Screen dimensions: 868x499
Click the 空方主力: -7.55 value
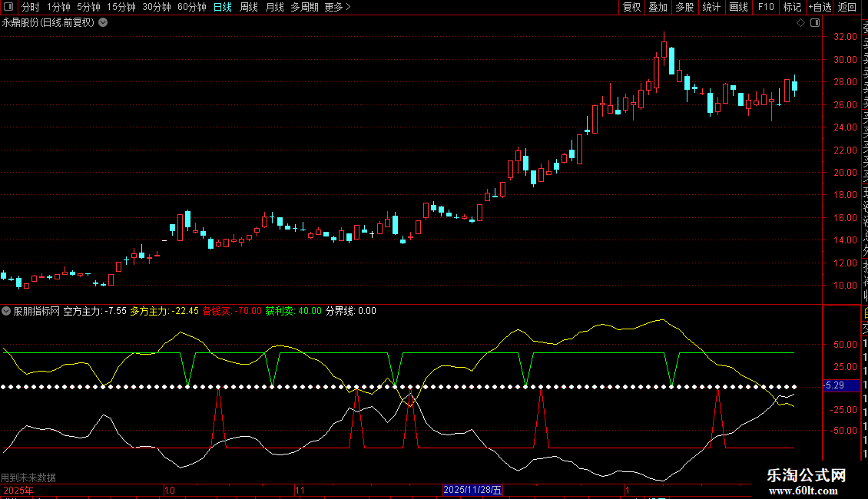(94, 311)
